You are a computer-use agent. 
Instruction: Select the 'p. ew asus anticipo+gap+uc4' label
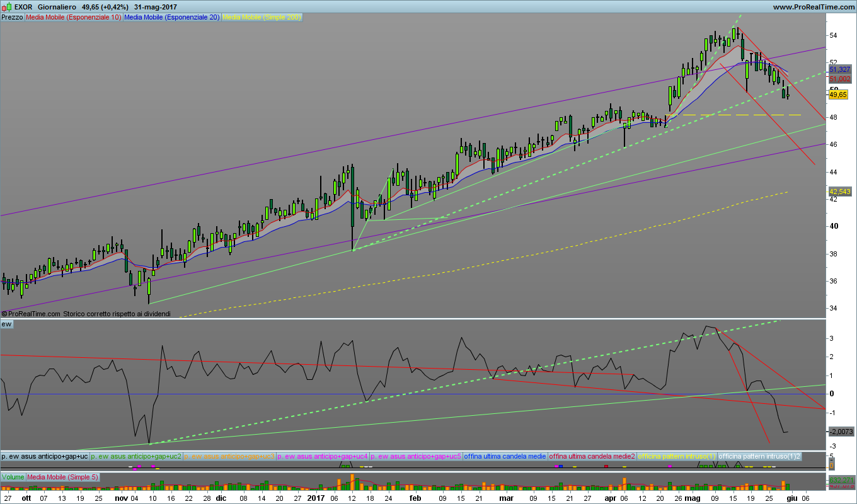click(x=323, y=455)
